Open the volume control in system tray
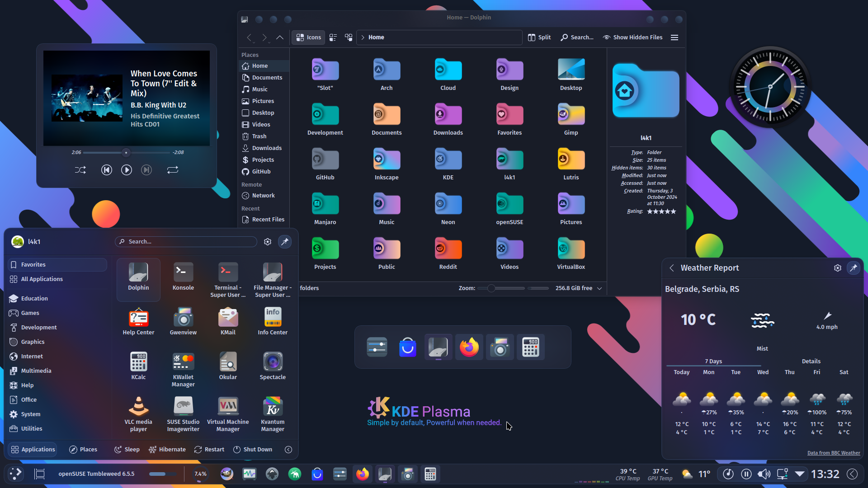The image size is (868, 488). pyautogui.click(x=764, y=474)
